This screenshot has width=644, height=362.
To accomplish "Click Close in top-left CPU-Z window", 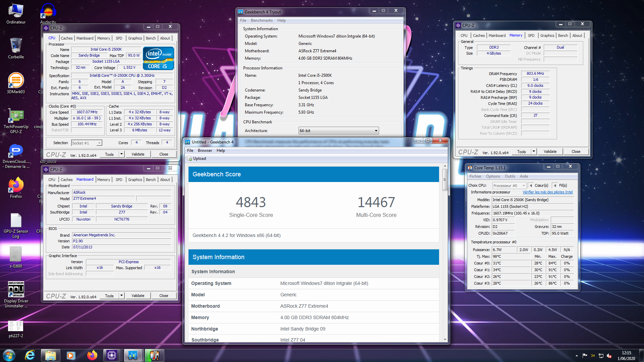I will pos(164,154).
